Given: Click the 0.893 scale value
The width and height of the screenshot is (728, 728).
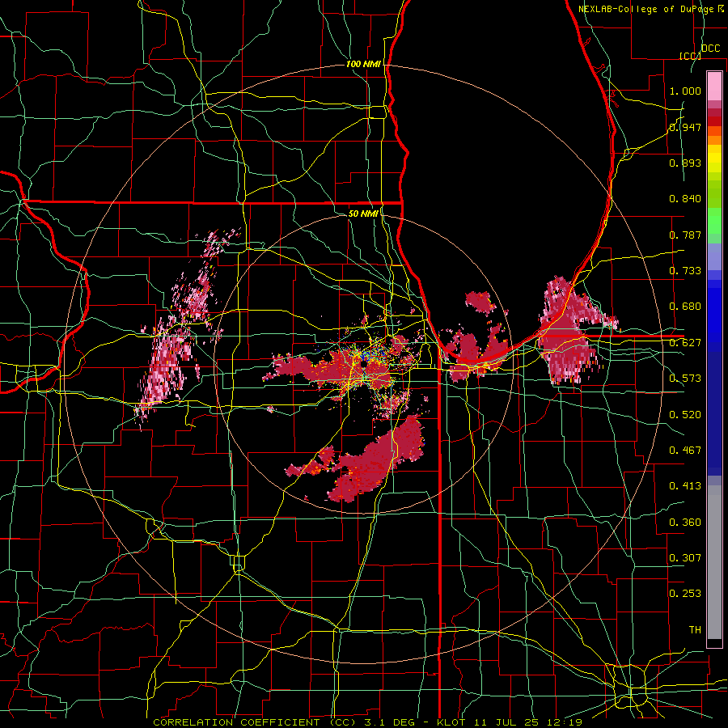Looking at the screenshot, I should (x=685, y=163).
